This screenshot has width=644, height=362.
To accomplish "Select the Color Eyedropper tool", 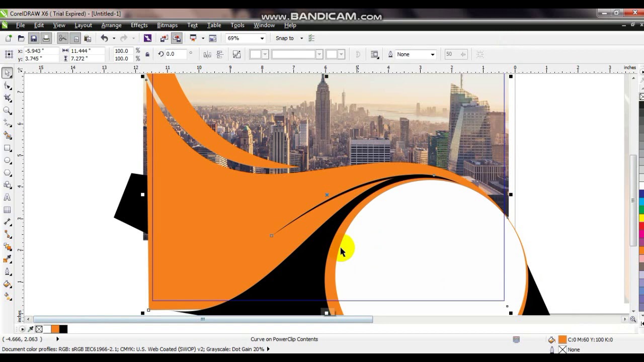I will 8,259.
